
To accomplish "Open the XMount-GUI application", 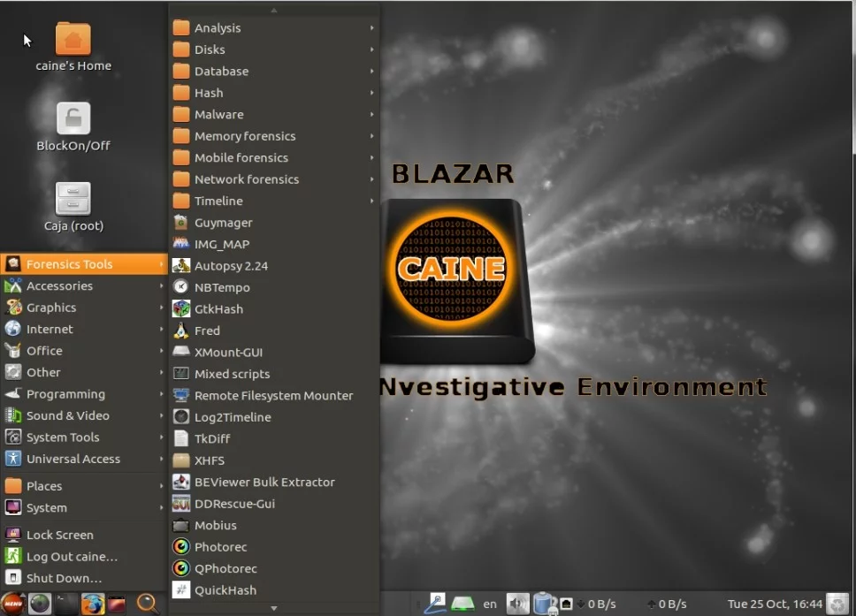I will coord(228,353).
